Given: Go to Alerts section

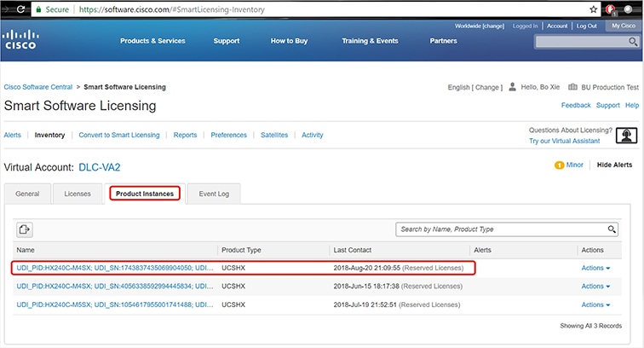Looking at the screenshot, I should pos(12,135).
